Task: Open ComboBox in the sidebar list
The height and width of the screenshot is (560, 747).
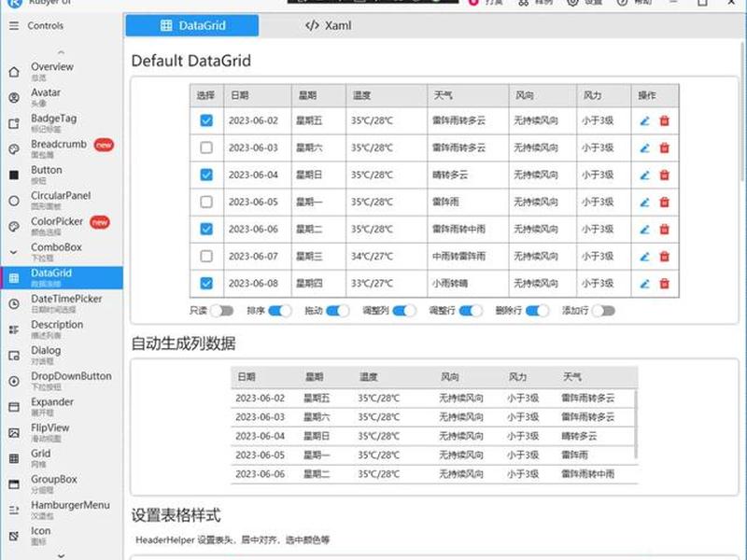Action: pos(62,252)
